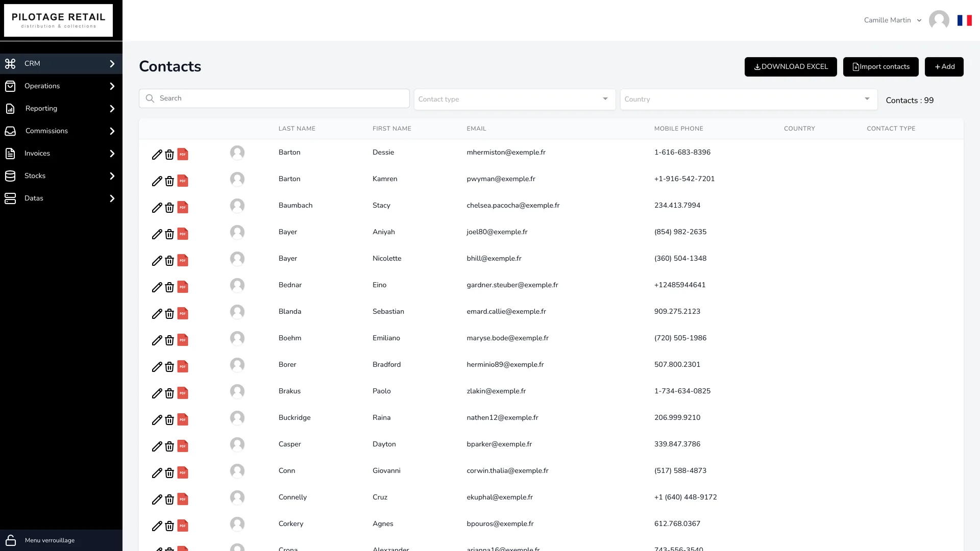The image size is (980, 551).
Task: Add a new contact
Action: [944, 67]
